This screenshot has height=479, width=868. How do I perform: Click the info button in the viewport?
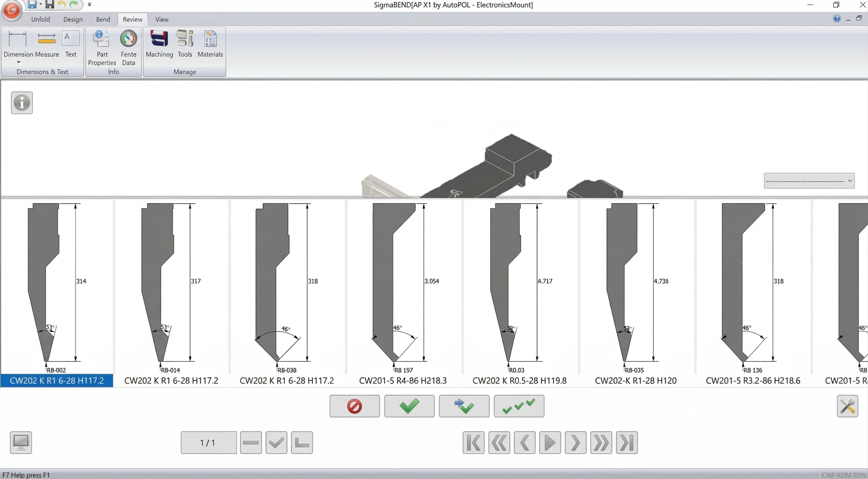click(x=22, y=103)
